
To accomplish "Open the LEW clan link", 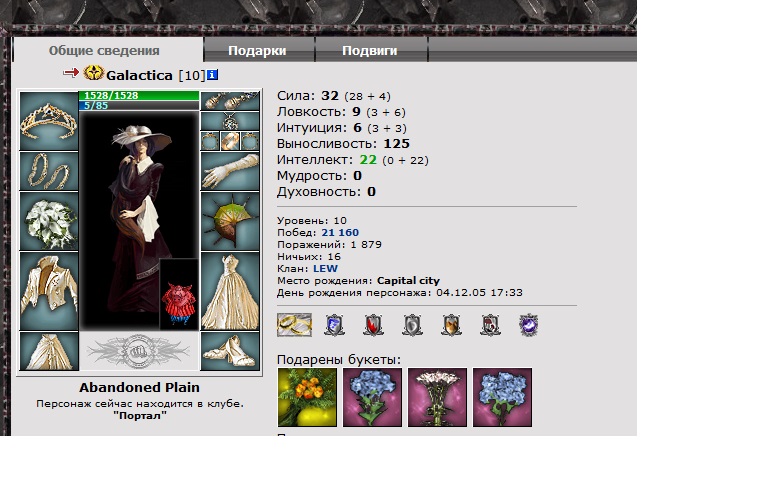I will point(325,268).
